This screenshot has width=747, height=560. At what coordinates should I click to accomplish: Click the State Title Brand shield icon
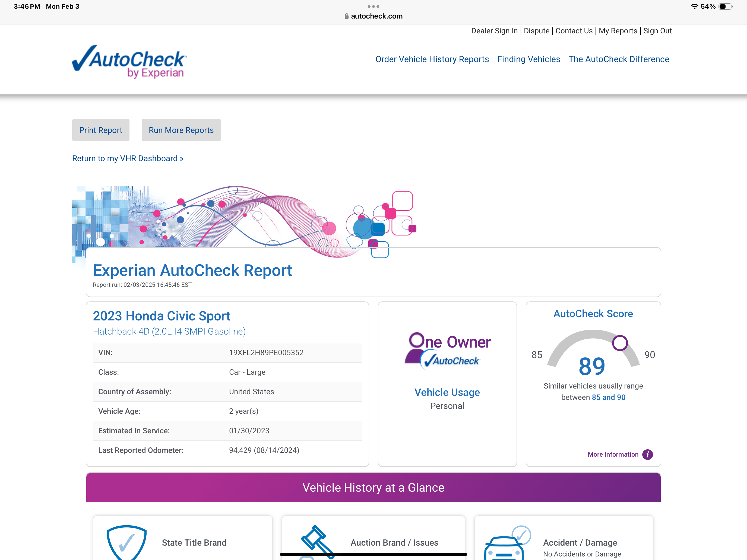click(x=127, y=542)
